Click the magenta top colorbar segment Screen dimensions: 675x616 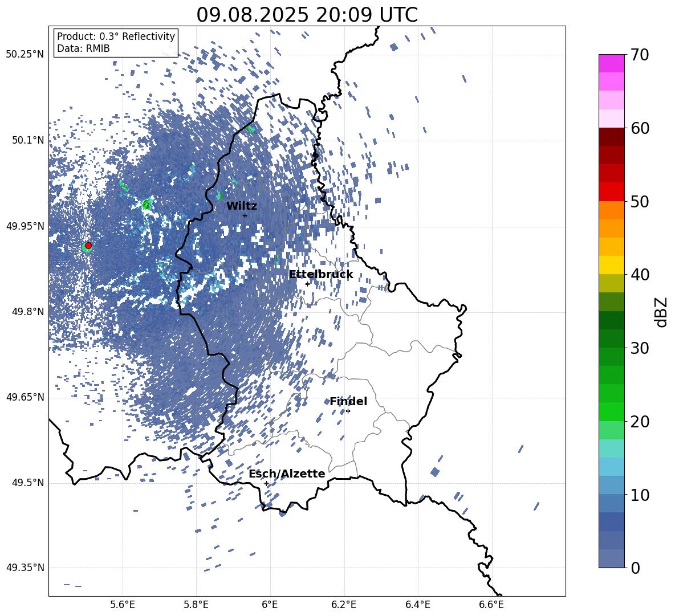pyautogui.click(x=612, y=63)
